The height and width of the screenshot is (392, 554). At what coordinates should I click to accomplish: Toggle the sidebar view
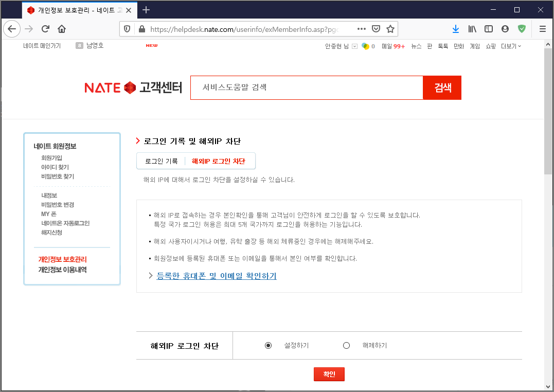point(489,29)
